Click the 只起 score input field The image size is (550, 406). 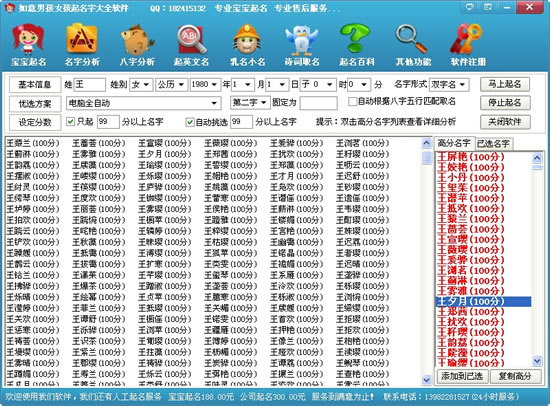coord(108,122)
